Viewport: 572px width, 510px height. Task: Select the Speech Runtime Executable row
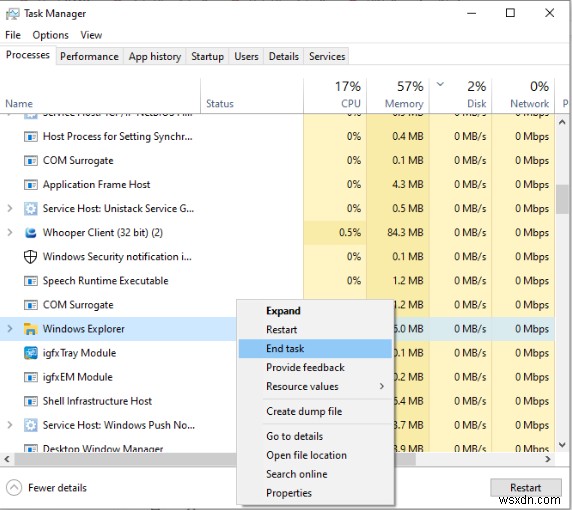click(x=277, y=281)
